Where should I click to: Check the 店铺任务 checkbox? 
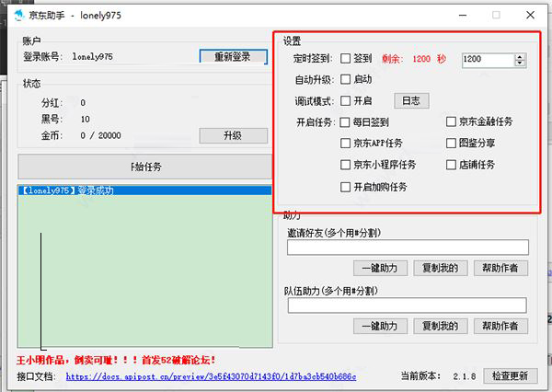tap(451, 165)
